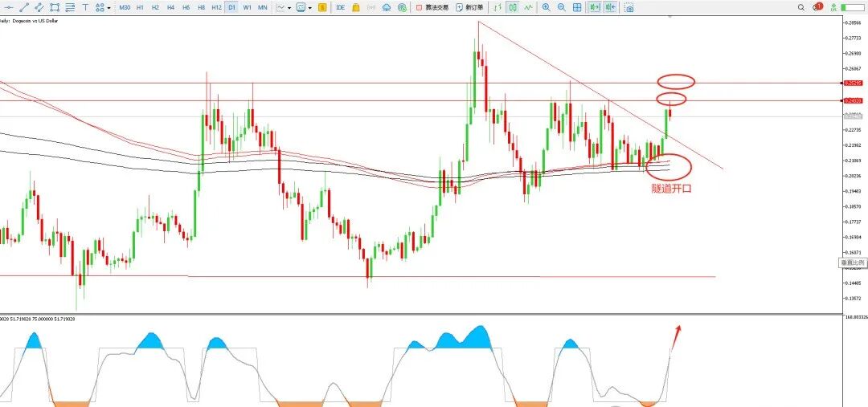Viewport: 868px width, 407px height.
Task: Select the equidistant channel tool
Action: point(39,8)
